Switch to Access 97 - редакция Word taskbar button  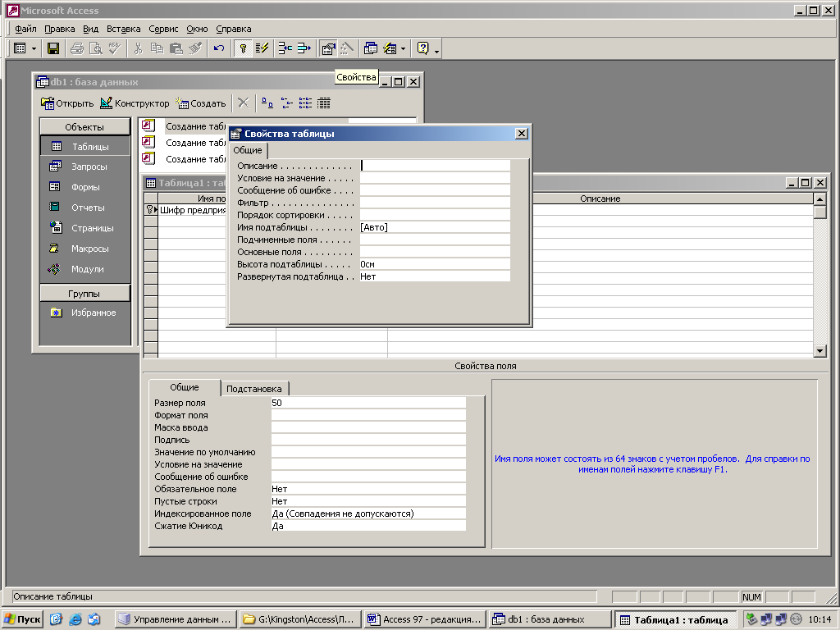(424, 619)
